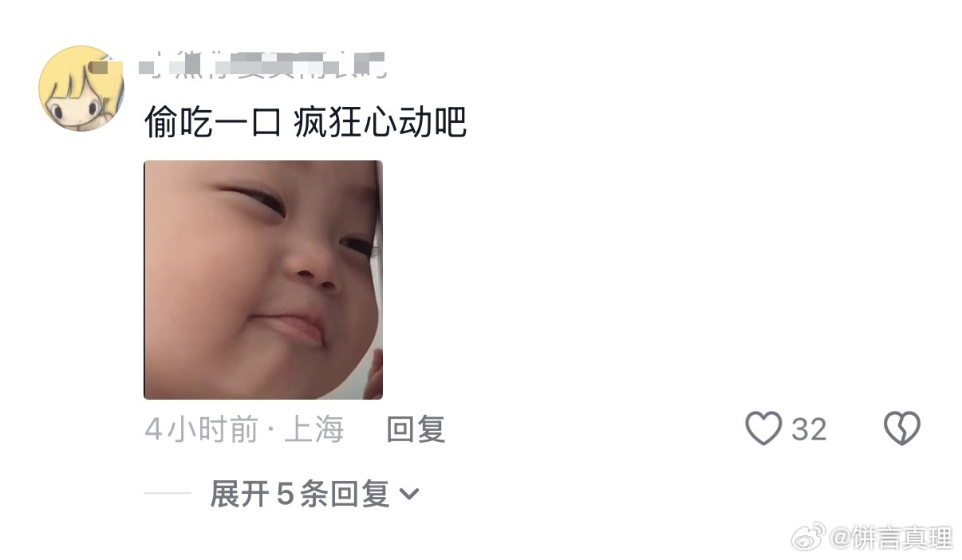Click the 条回复 portion of the expand label
The height and width of the screenshot is (560, 962).
point(345,495)
